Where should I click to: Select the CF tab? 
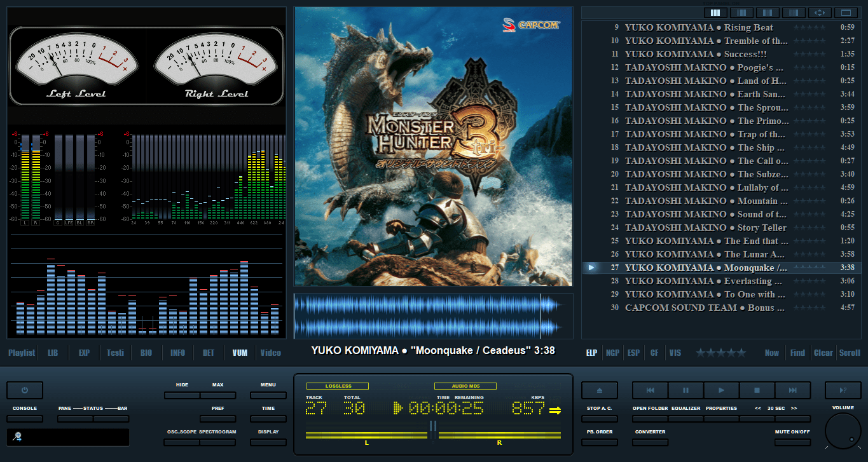(x=654, y=353)
